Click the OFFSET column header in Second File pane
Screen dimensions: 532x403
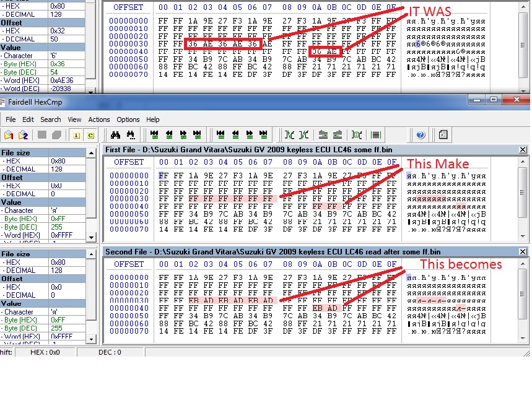(x=129, y=264)
